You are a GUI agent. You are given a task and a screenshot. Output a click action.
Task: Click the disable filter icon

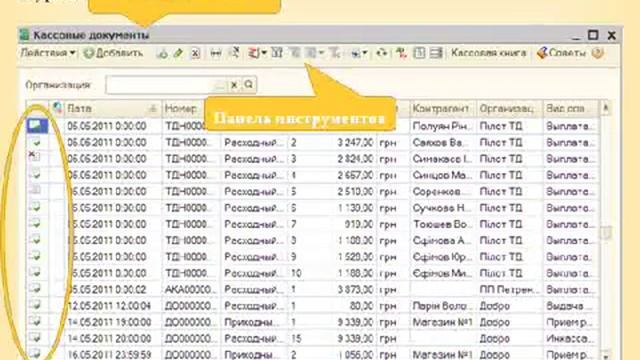tap(335, 53)
